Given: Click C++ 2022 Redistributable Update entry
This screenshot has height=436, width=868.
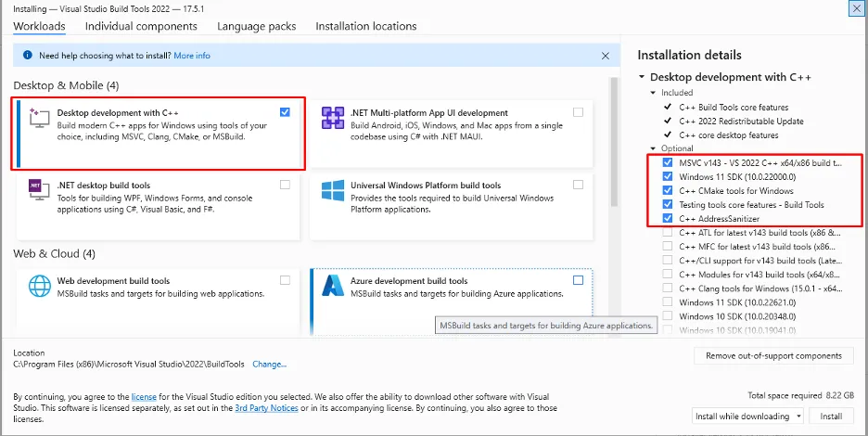Looking at the screenshot, I should (741, 121).
